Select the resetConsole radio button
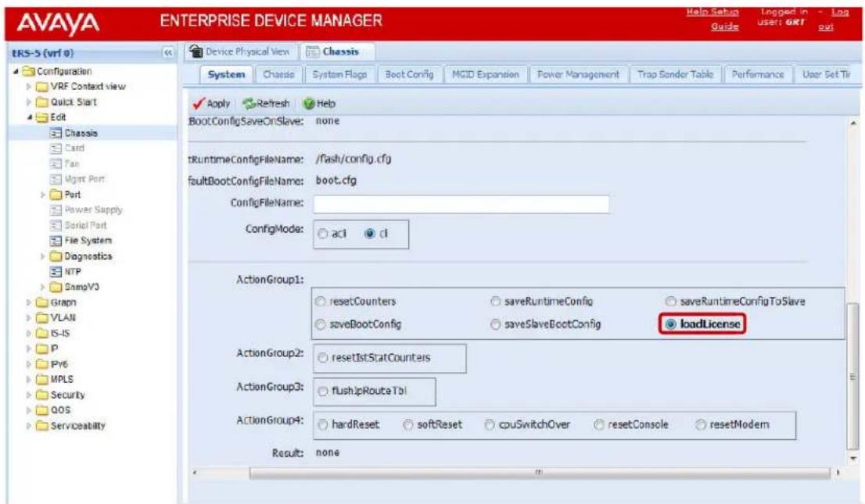This screenshot has height=504, width=865. [x=598, y=424]
